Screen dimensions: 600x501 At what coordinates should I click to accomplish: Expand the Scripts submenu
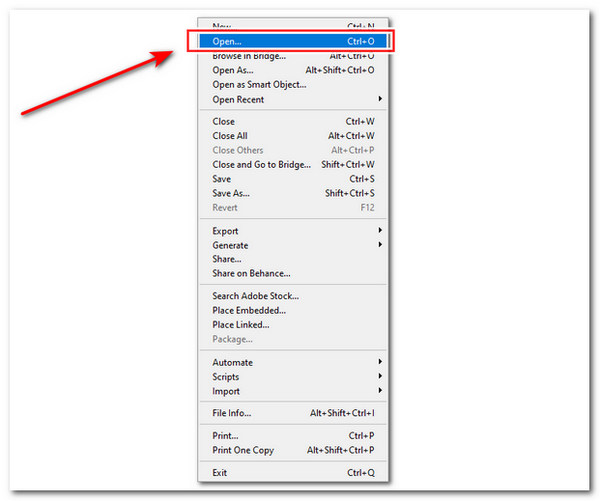293,377
